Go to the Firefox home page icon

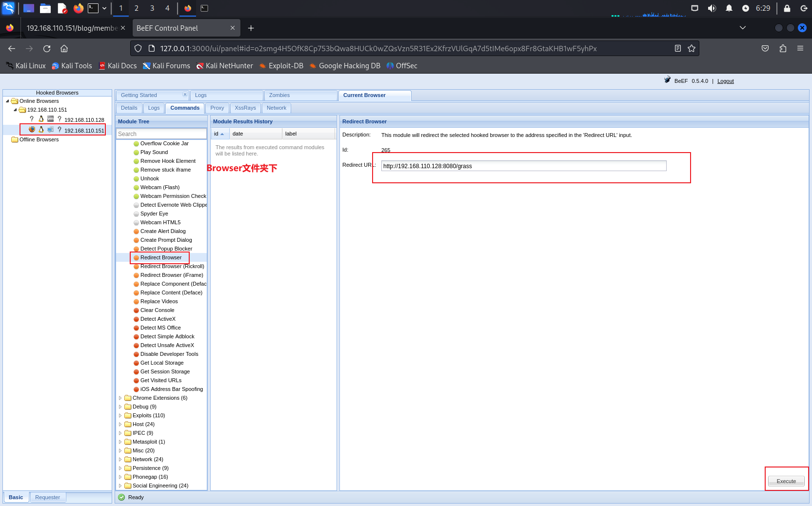[x=64, y=48]
